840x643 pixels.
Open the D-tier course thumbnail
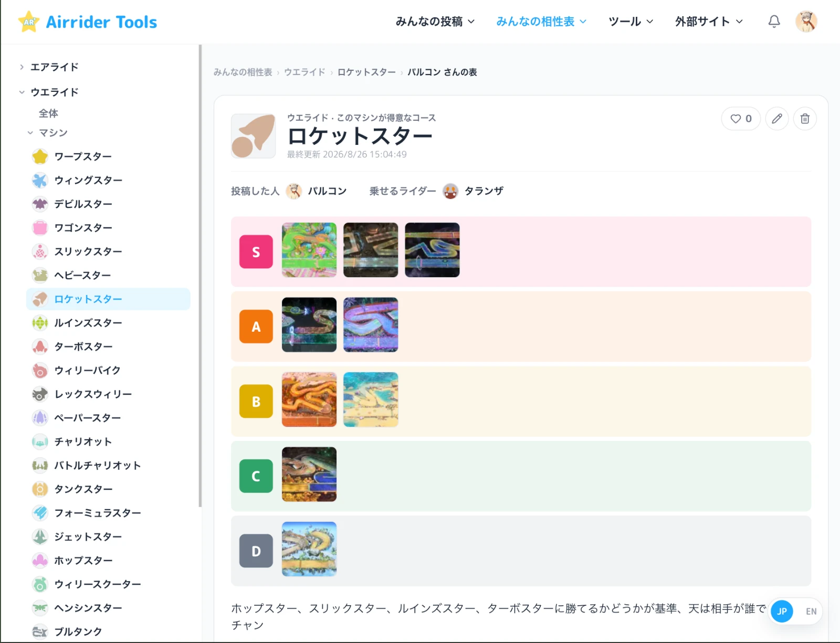click(x=309, y=549)
